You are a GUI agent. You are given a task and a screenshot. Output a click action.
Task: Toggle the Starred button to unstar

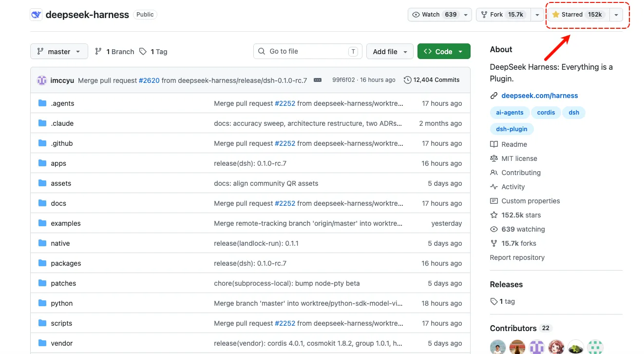(578, 15)
